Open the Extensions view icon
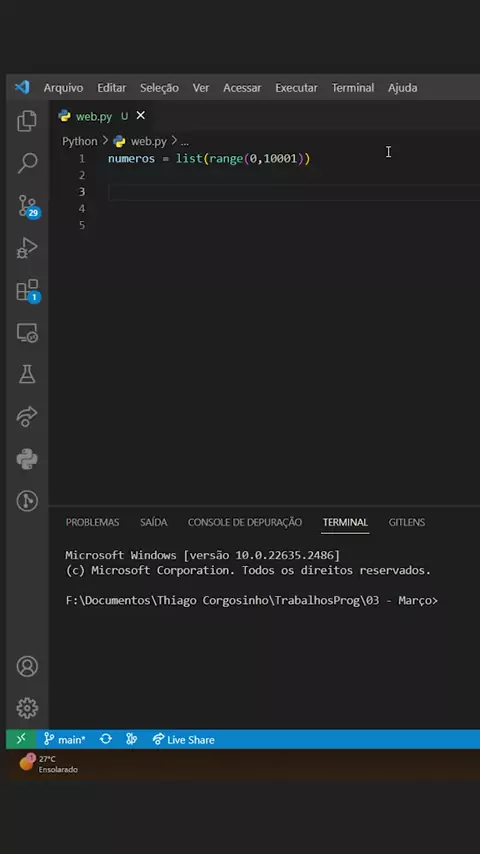 pos(28,291)
